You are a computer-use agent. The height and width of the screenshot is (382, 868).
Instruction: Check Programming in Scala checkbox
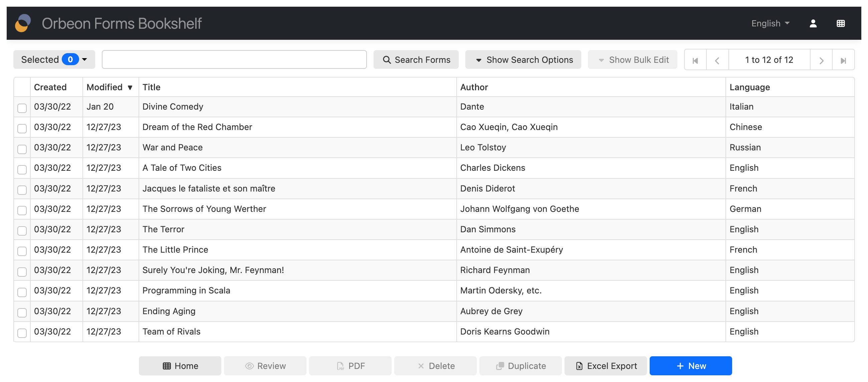(x=22, y=292)
